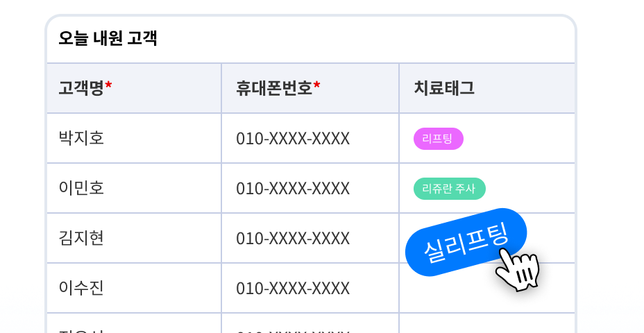Viewport: 644px width, 333px height.
Task: Click 이수진's phone number cell
Action: pos(310,288)
